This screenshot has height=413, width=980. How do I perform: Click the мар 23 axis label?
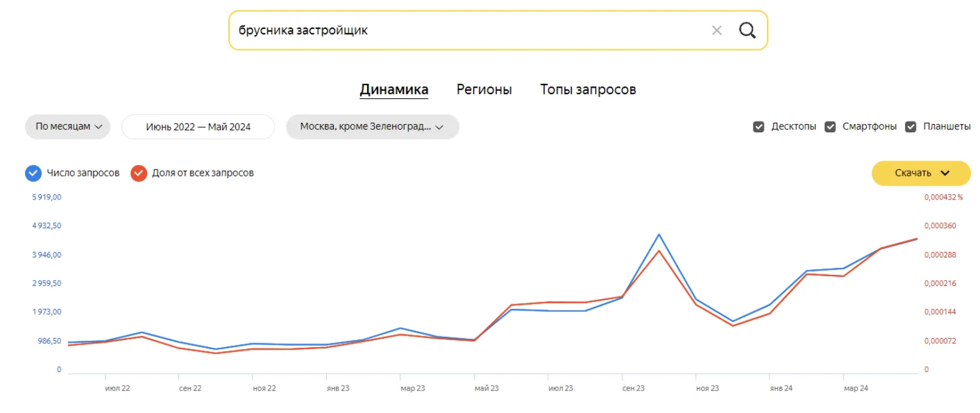(x=413, y=388)
